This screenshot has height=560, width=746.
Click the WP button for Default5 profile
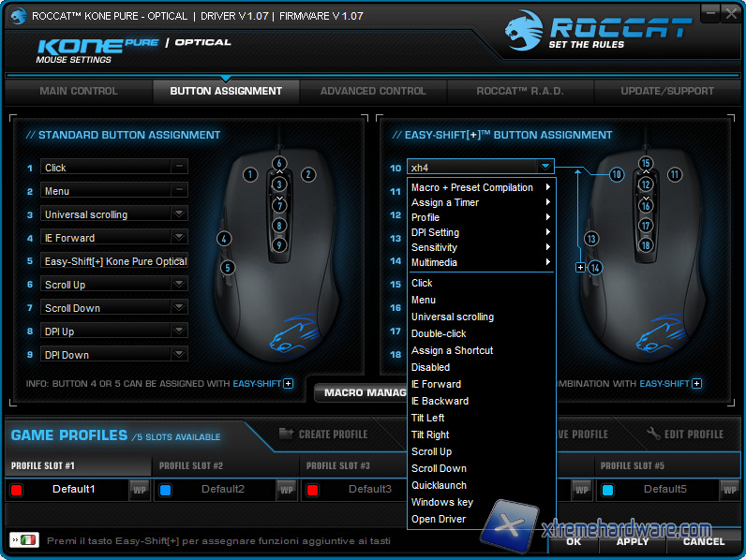click(728, 489)
